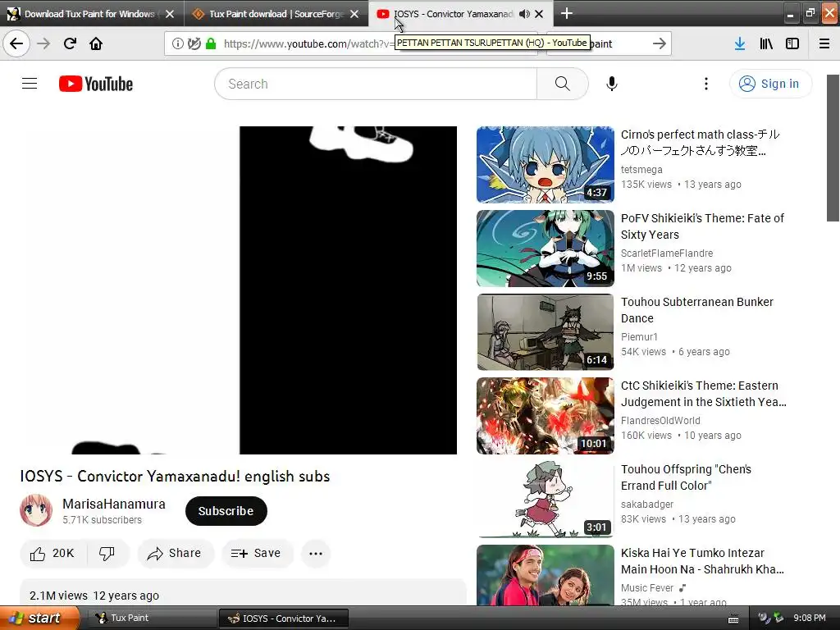Select IOSYS Convictor taskbar button
The width and height of the screenshot is (840, 630).
coord(284,619)
